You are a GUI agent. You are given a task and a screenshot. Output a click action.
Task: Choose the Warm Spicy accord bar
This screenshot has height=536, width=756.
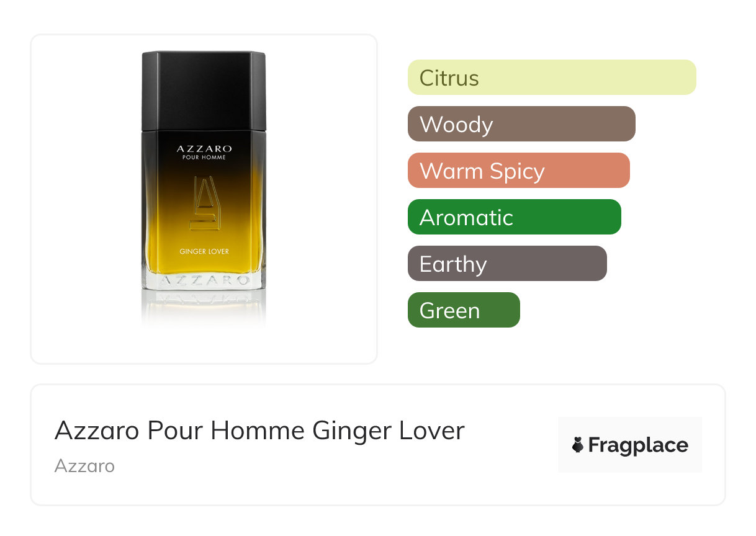tap(519, 171)
